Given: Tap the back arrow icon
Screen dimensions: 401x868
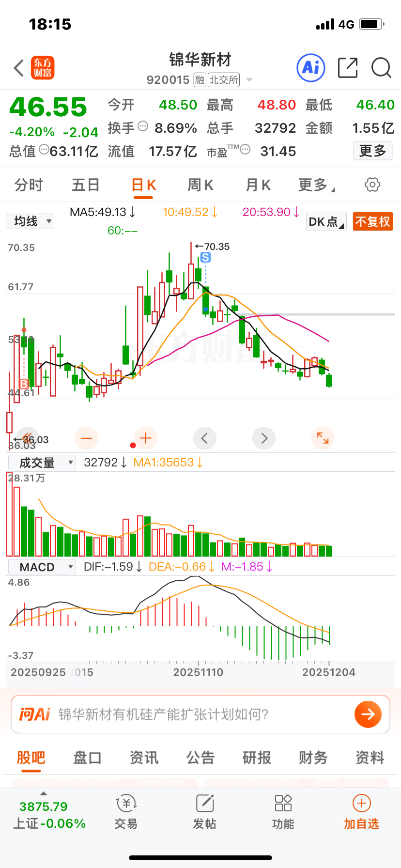Looking at the screenshot, I should click(x=19, y=68).
